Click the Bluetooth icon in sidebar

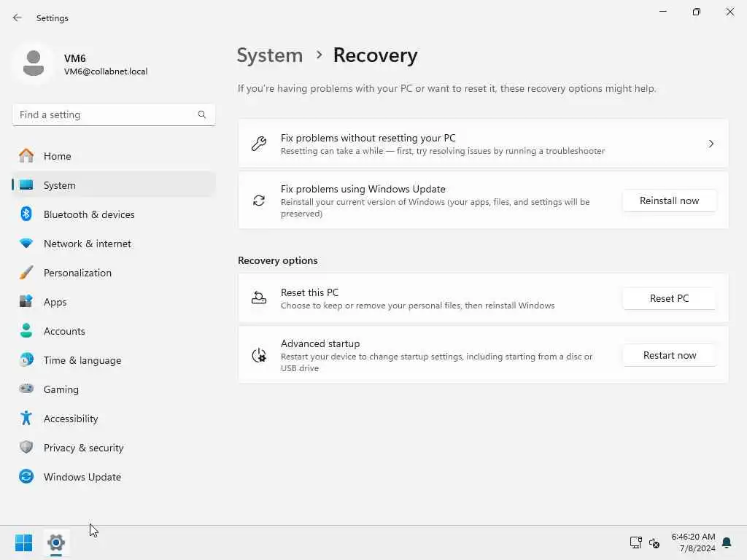coord(26,214)
